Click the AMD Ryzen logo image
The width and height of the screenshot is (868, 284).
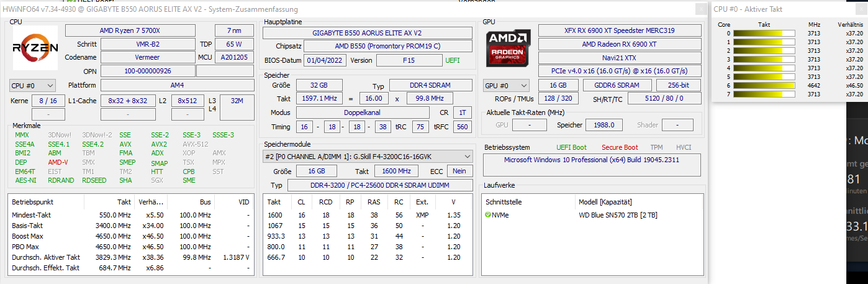pyautogui.click(x=35, y=48)
